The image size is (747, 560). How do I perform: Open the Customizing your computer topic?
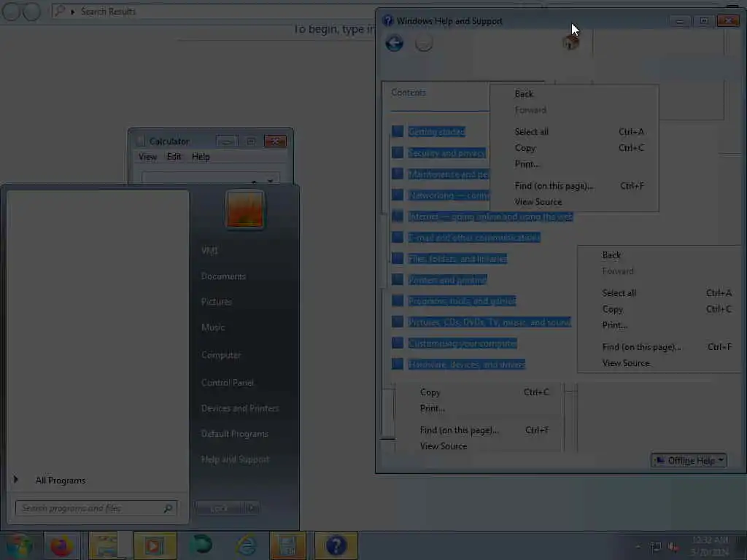(x=462, y=343)
